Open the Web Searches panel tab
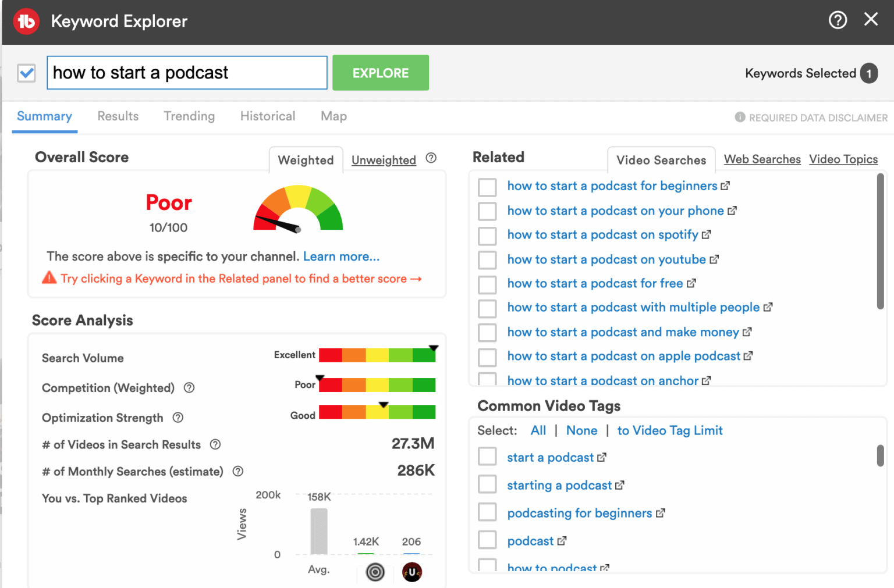The width and height of the screenshot is (894, 588). 762,159
